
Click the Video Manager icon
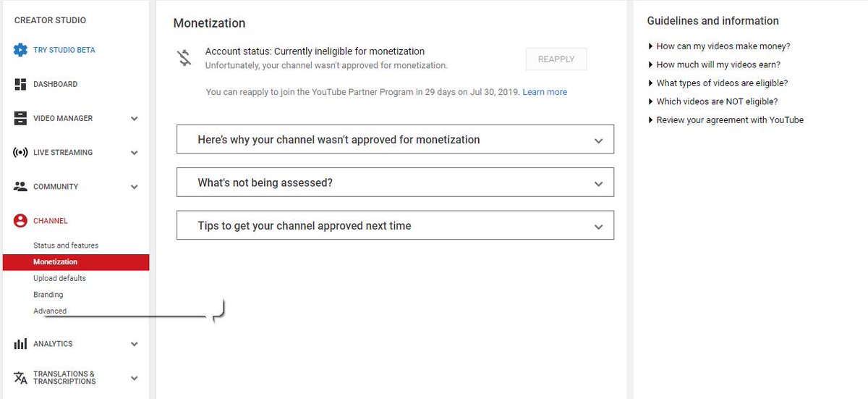(20, 118)
